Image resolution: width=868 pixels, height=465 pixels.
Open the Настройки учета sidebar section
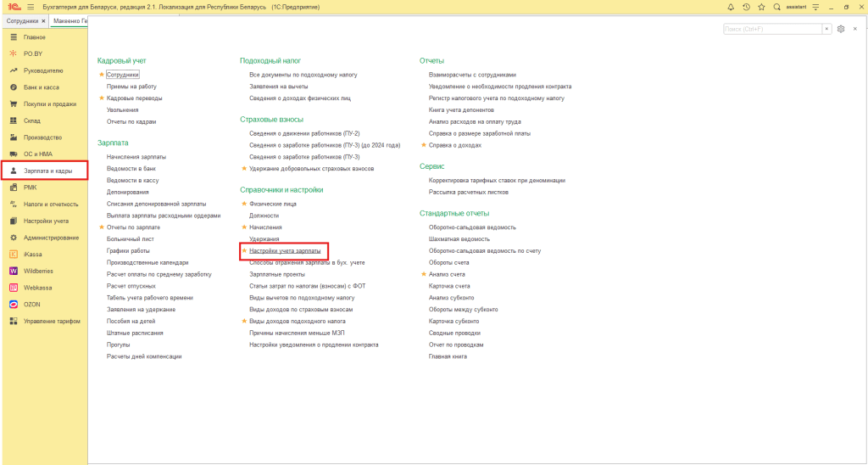coord(44,221)
